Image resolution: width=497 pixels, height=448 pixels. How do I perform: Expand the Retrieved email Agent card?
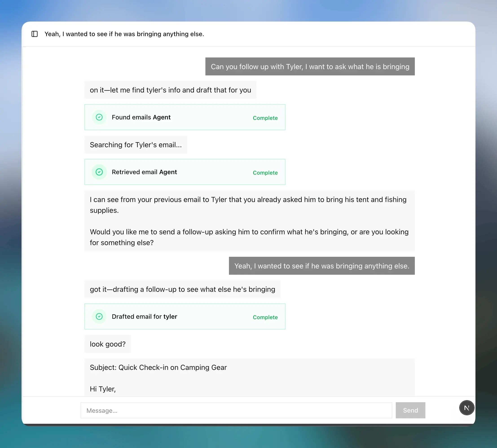(185, 172)
